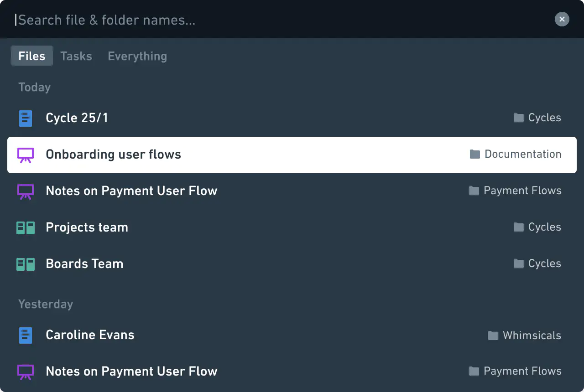Click the green projects icon beside Boards Team
The height and width of the screenshot is (392, 584).
click(26, 264)
